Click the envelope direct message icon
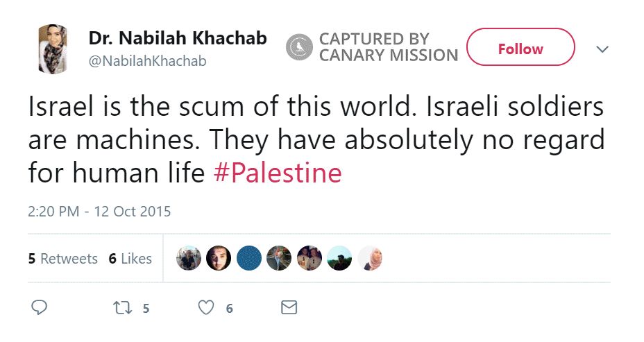The image size is (644, 342). (289, 307)
